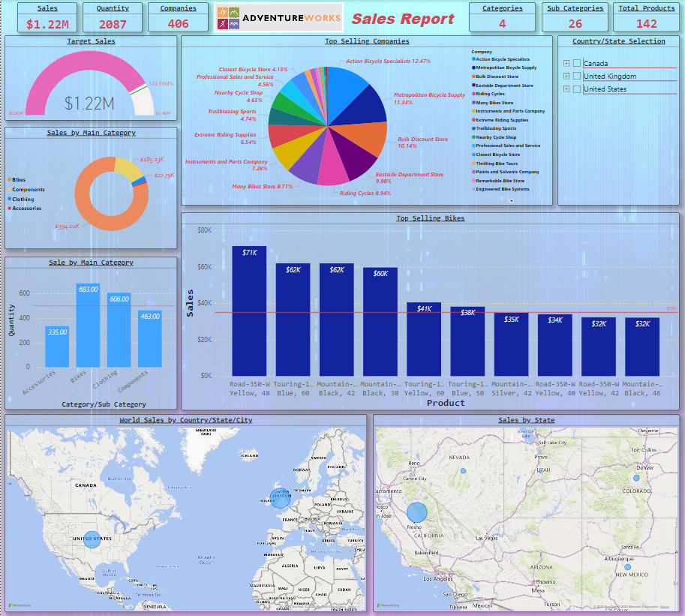Click the Colorado bubble on state map
Screen dimensions: 685x616
(x=636, y=478)
